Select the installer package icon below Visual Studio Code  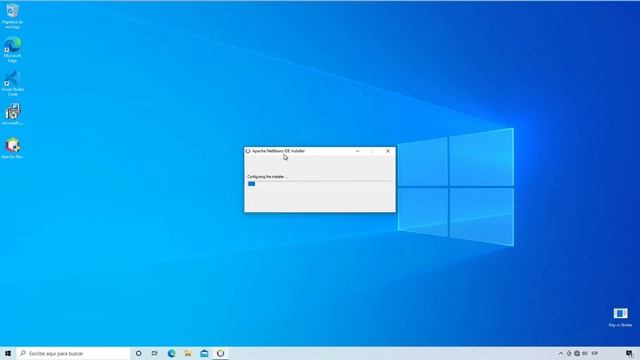[12, 115]
